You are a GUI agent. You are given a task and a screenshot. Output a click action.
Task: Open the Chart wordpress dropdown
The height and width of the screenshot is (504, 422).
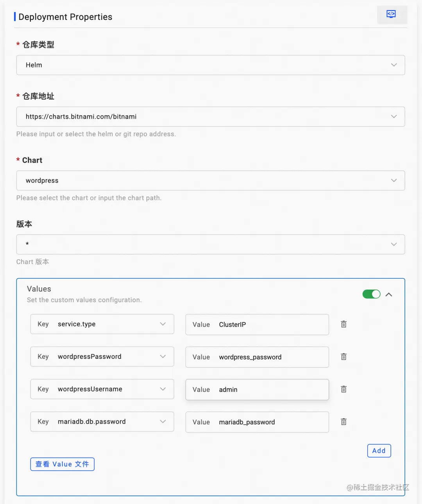(394, 180)
